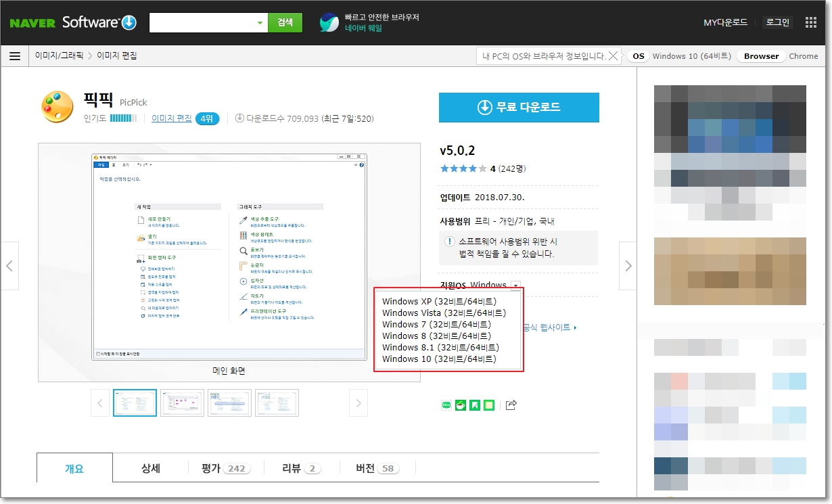
Task: Switch to the 상세 tab
Action: click(x=150, y=468)
